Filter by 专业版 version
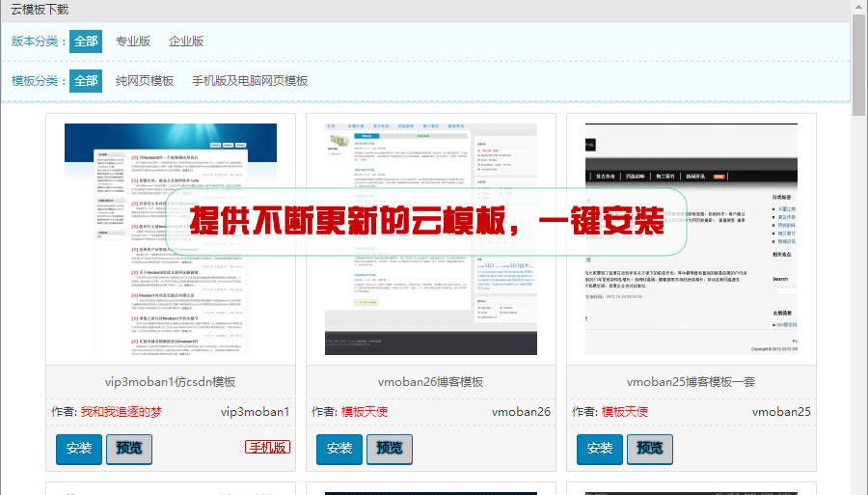Image resolution: width=868 pixels, height=495 pixels. [133, 41]
